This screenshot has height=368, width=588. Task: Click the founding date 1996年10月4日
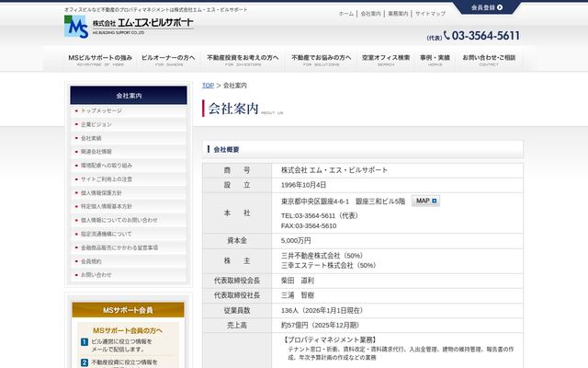coord(303,185)
